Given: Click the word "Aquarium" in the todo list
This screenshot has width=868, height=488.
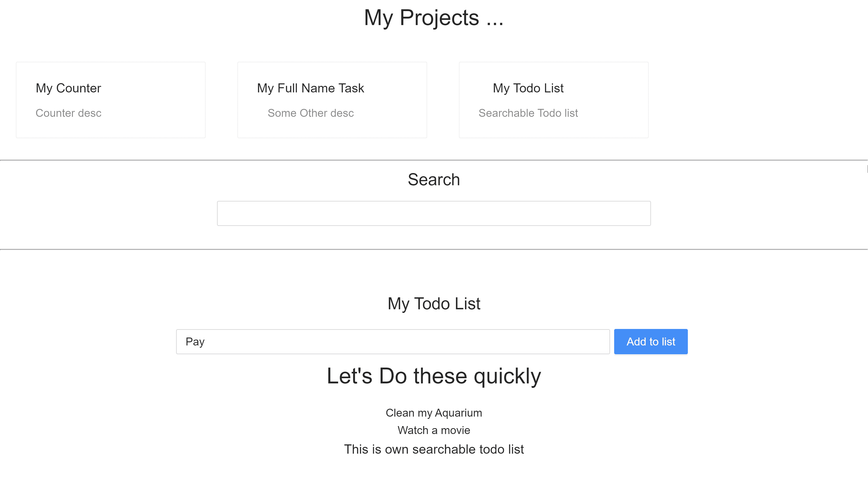Looking at the screenshot, I should click(459, 413).
